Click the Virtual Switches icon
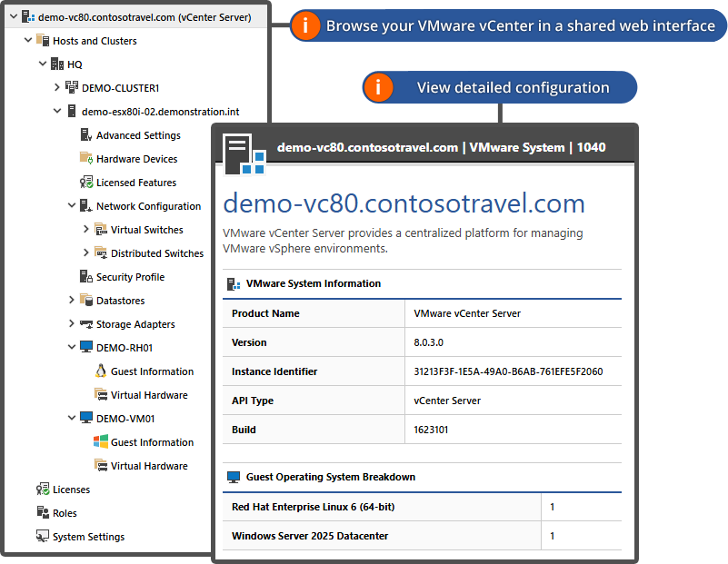Screen dimensions: 728x564 [101, 229]
